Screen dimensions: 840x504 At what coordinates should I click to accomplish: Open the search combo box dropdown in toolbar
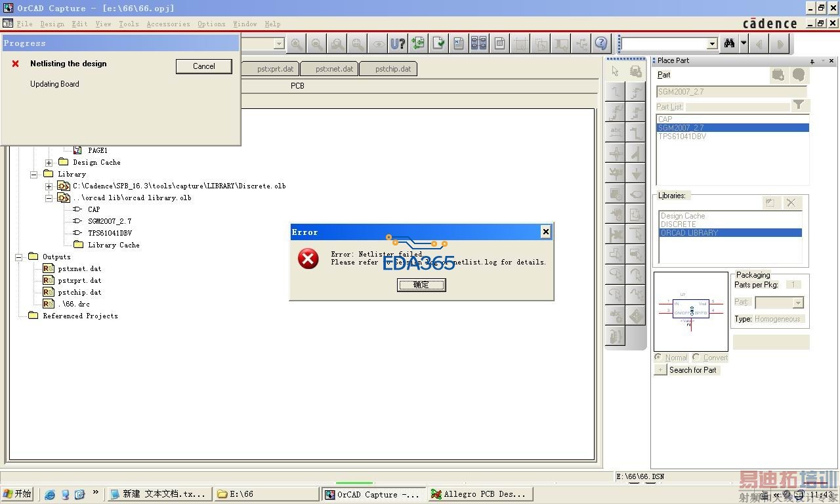click(712, 44)
